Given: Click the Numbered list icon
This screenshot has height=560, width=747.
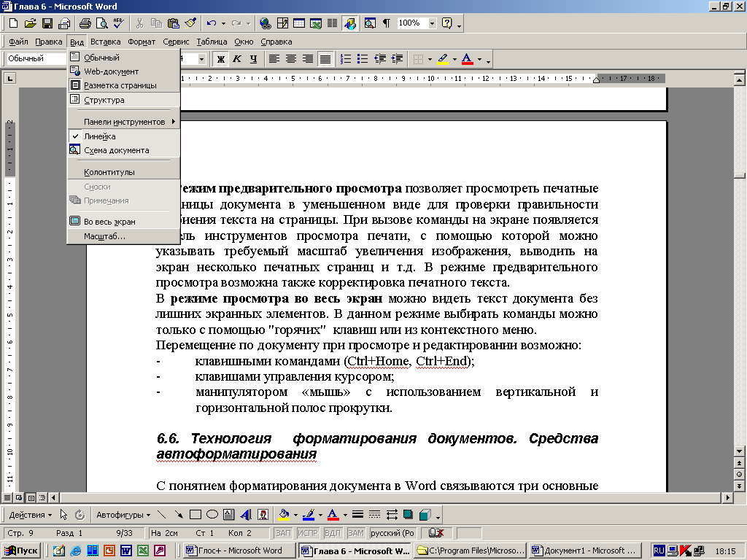Looking at the screenshot, I should (347, 58).
